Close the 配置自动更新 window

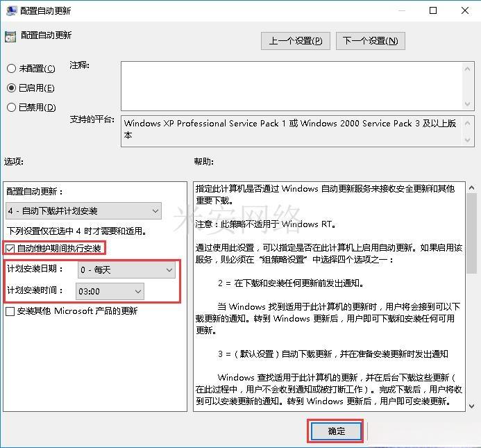465,10
